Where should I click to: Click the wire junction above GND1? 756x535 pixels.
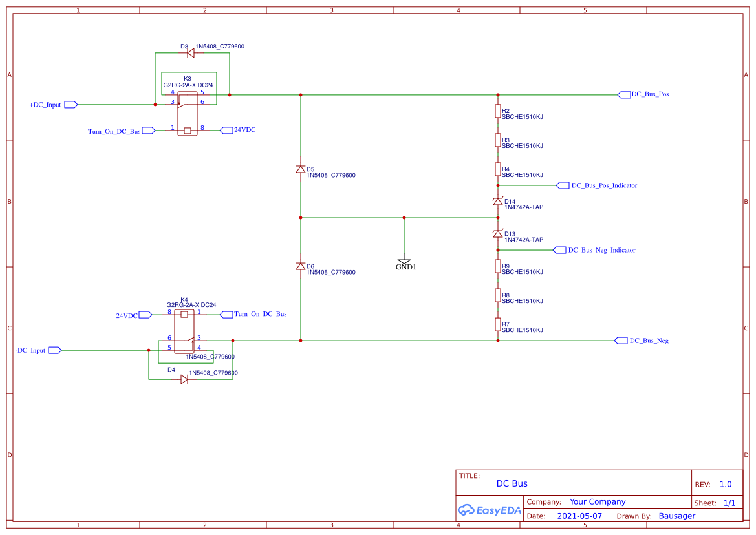pyautogui.click(x=404, y=218)
